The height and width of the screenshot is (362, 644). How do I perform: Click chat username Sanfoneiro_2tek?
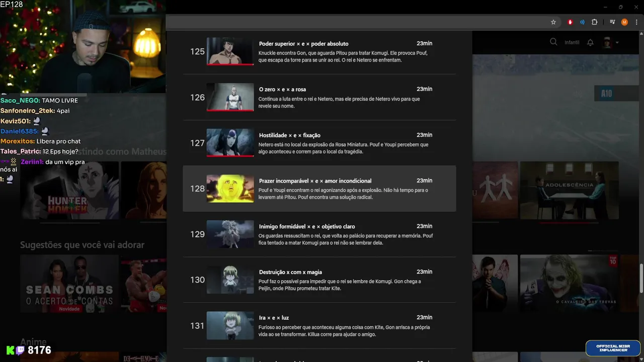[27, 111]
